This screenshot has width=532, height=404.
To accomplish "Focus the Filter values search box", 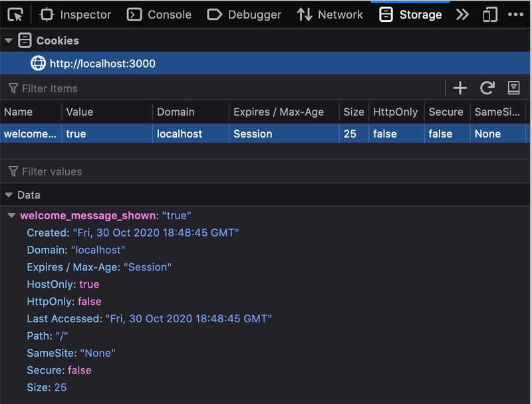I will pos(199,171).
